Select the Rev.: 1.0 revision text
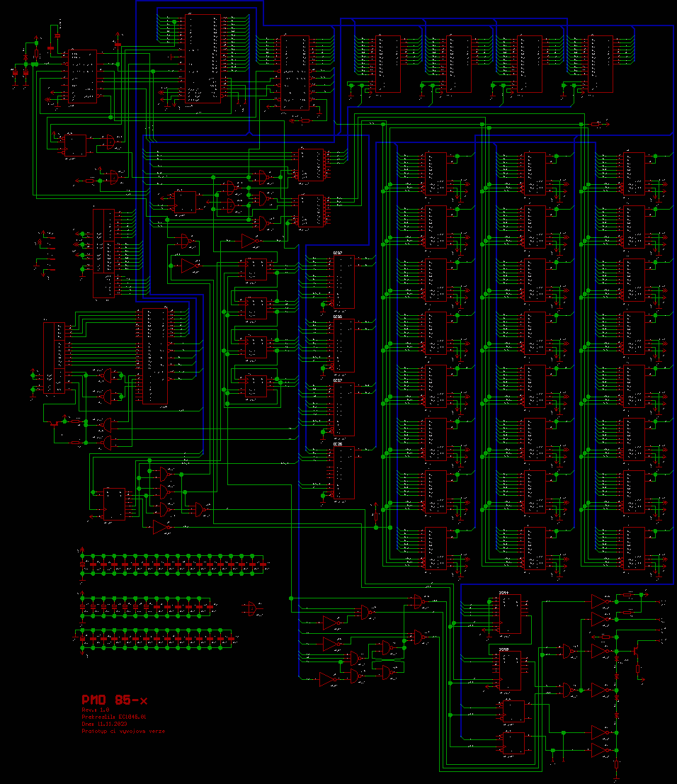Image resolution: width=677 pixels, height=784 pixels. 96,710
